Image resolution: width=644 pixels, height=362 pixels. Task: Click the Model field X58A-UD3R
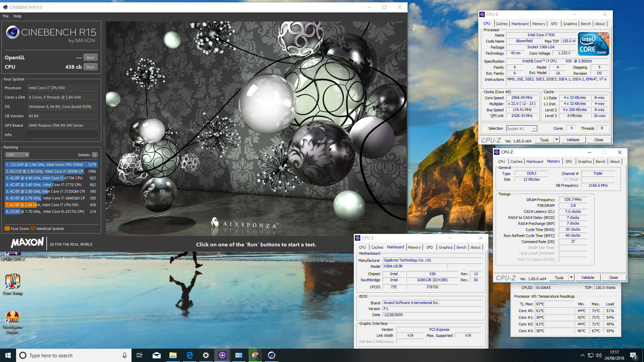(414, 266)
